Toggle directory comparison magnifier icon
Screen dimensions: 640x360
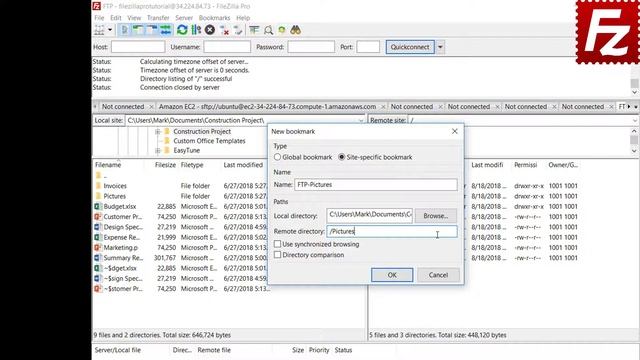[x=268, y=30]
